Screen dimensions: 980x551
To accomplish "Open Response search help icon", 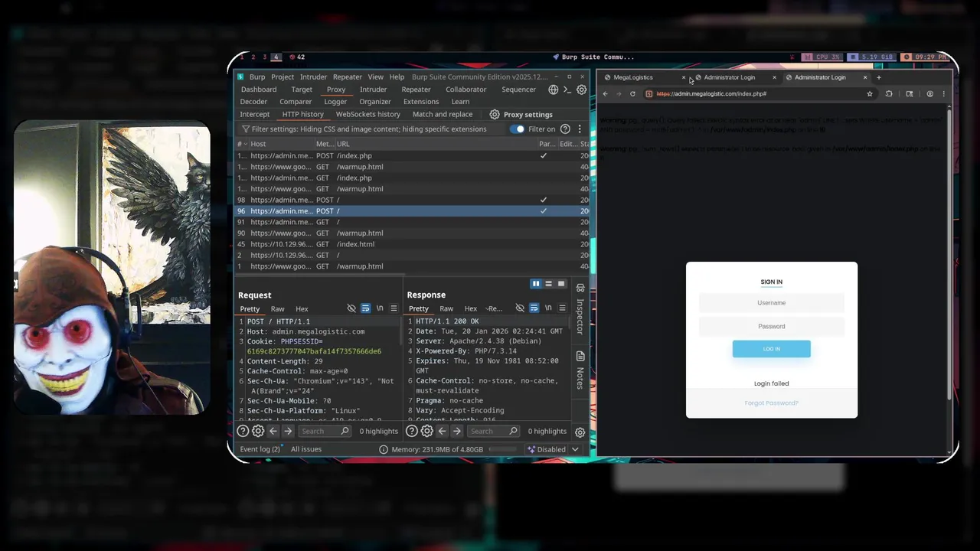I will tap(411, 432).
